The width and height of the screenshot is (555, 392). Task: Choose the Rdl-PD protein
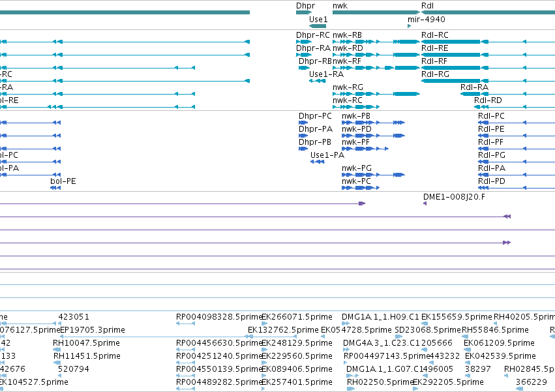click(517, 188)
